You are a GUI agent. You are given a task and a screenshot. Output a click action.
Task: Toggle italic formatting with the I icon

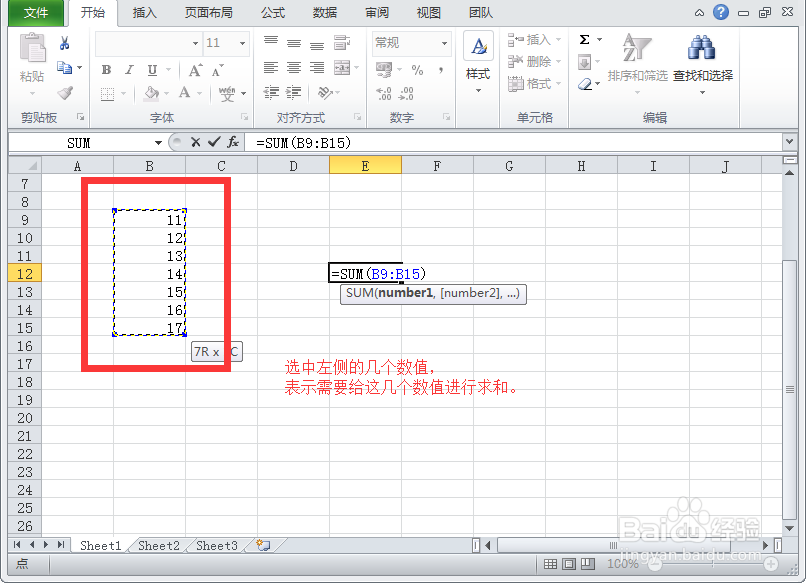129,69
